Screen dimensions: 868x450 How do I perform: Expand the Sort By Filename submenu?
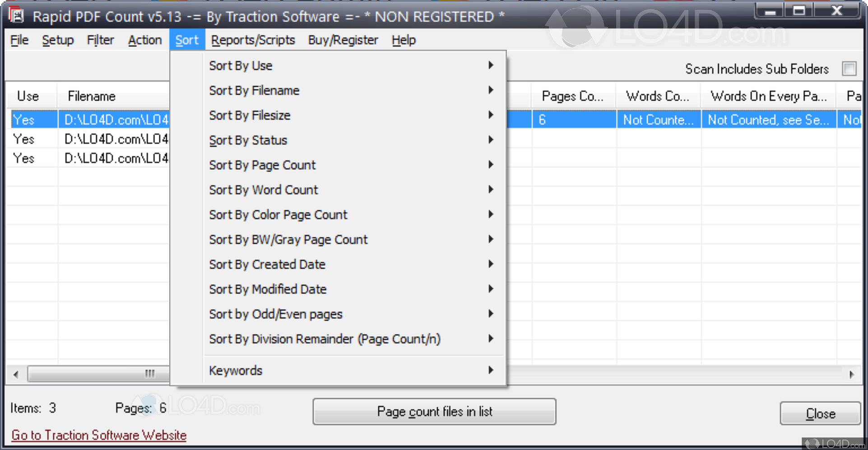point(491,90)
